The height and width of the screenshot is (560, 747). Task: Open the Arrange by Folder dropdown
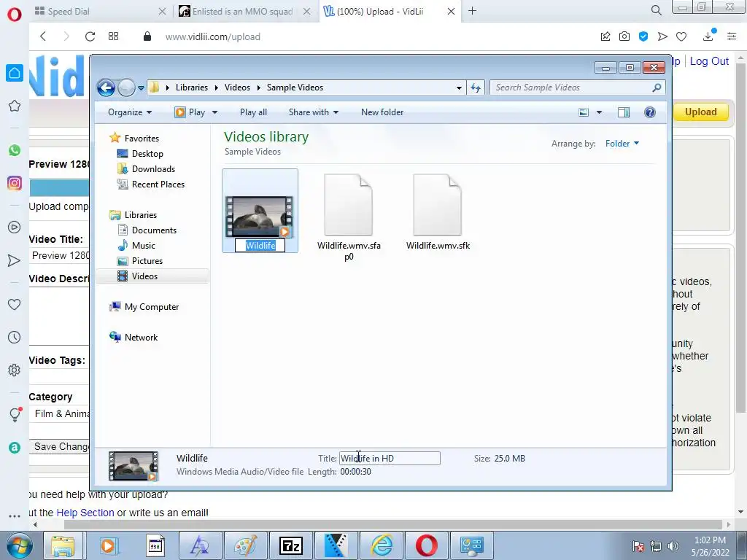click(x=622, y=144)
